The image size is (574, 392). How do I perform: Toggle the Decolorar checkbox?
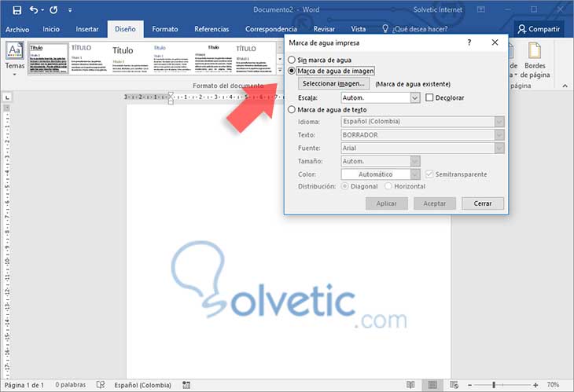(x=429, y=97)
